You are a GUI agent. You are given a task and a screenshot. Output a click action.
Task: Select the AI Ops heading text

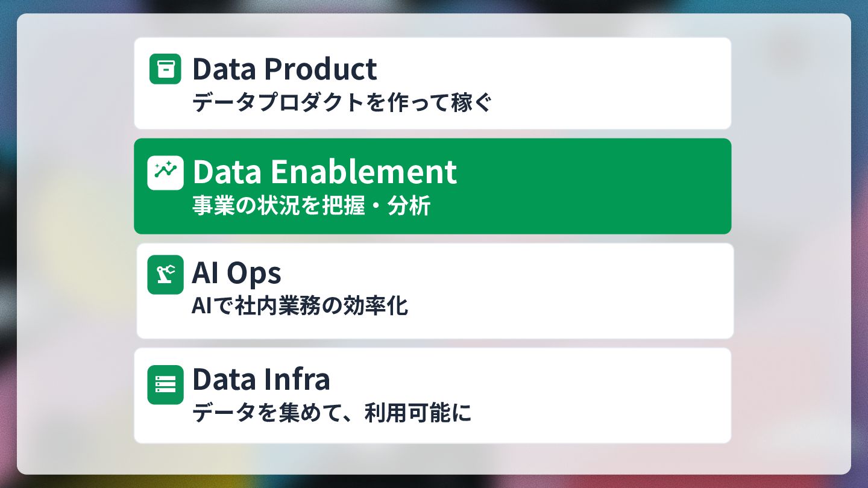click(236, 273)
